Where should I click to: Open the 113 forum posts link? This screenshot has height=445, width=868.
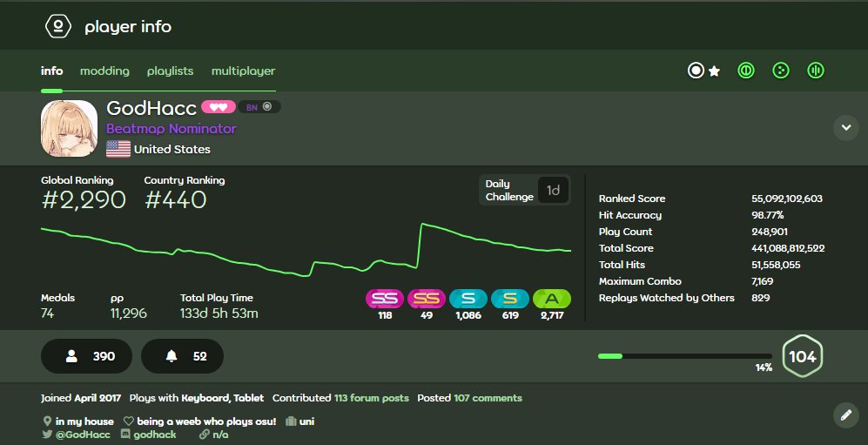tap(372, 398)
